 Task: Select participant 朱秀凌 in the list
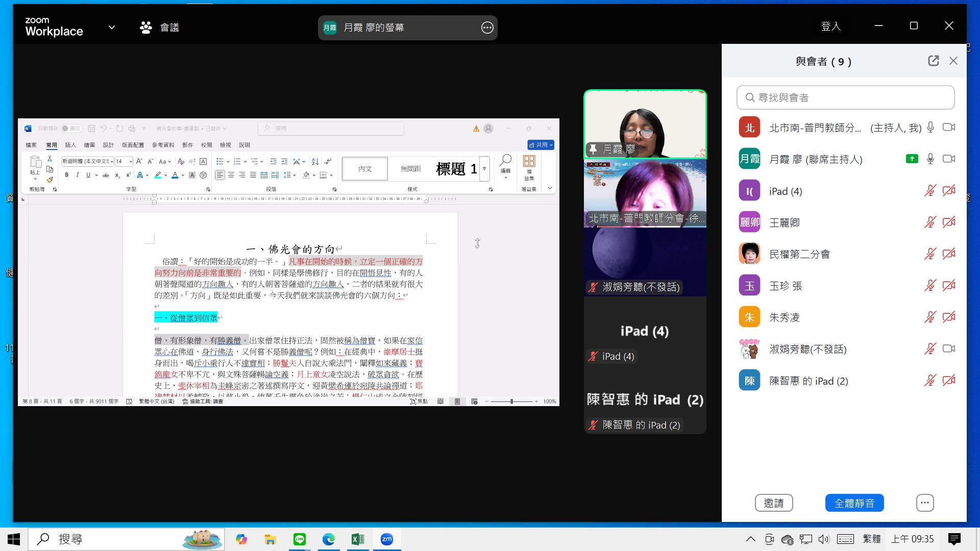pos(785,317)
